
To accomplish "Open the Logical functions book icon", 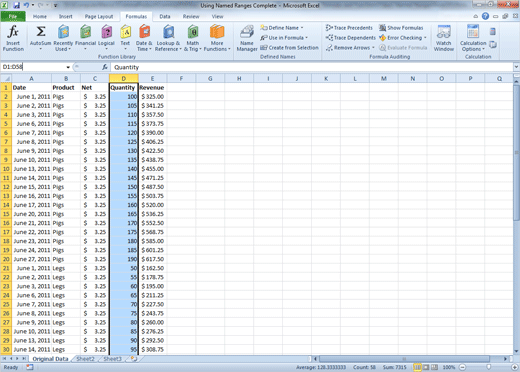I will [x=106, y=33].
